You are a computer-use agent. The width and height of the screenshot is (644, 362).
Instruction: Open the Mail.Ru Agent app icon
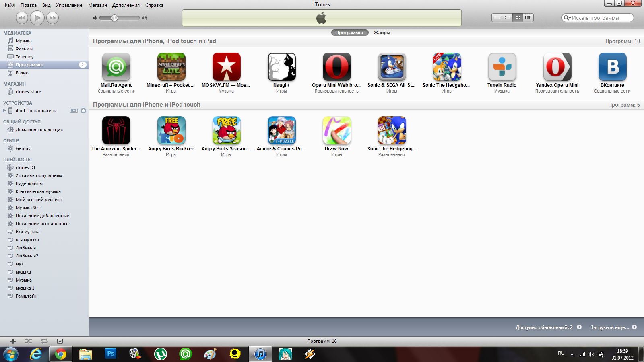pyautogui.click(x=116, y=67)
